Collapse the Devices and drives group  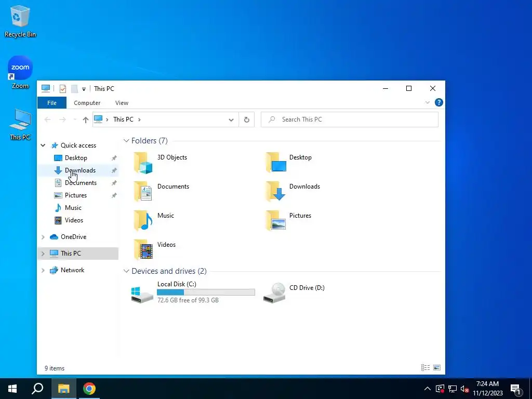tap(126, 271)
